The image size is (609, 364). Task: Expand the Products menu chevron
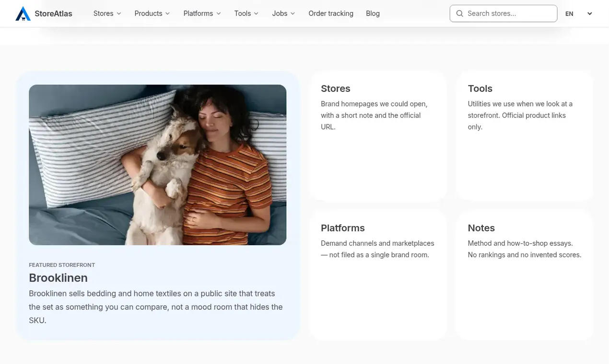point(167,13)
